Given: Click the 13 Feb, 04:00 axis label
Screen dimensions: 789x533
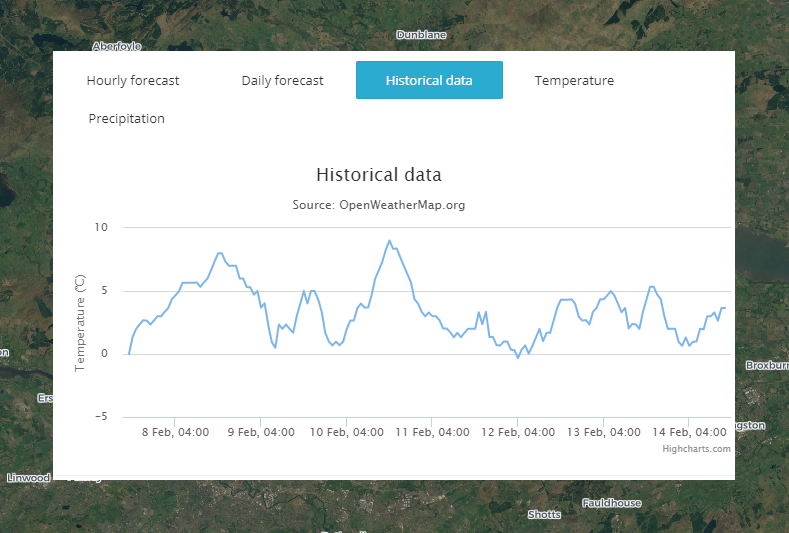Looking at the screenshot, I should [x=604, y=432].
